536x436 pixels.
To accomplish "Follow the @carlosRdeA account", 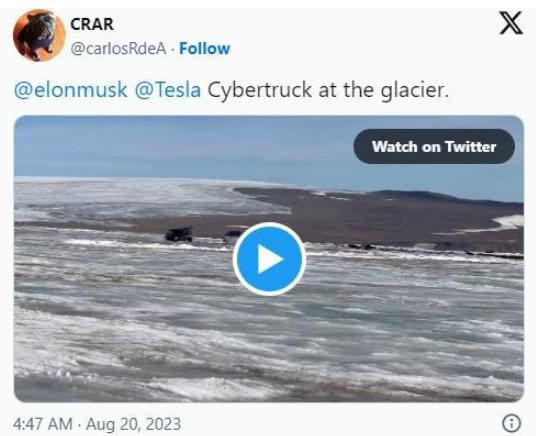I will [x=204, y=49].
